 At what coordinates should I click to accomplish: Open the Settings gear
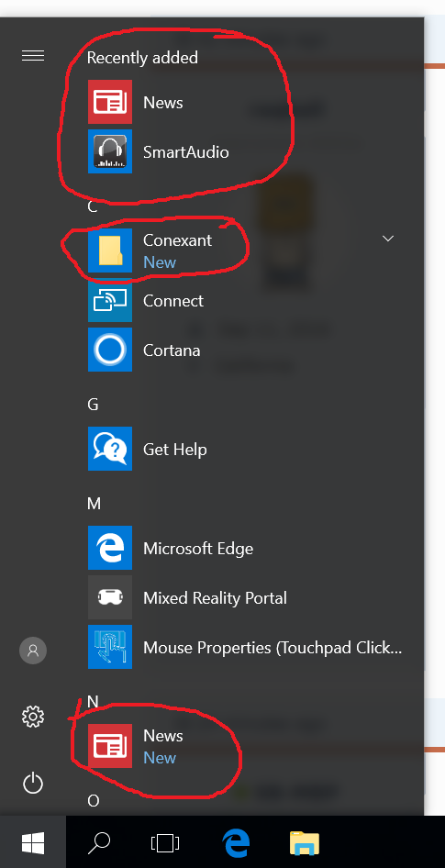[33, 717]
